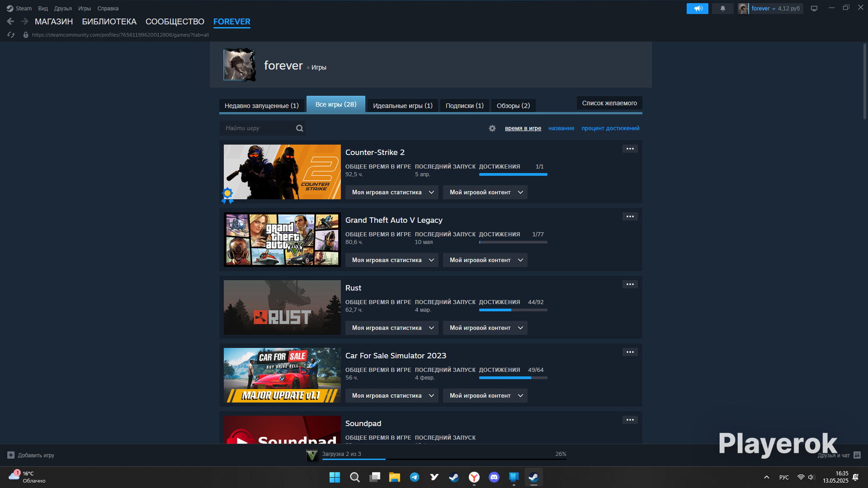Image resolution: width=868 pixels, height=488 pixels.
Task: Sort games by 'процент достижений'
Action: point(610,128)
